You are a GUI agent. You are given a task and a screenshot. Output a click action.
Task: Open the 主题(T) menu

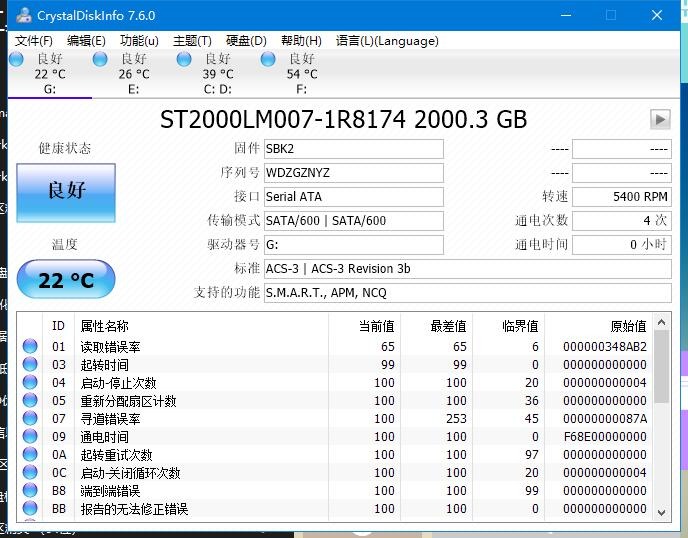tap(192, 41)
